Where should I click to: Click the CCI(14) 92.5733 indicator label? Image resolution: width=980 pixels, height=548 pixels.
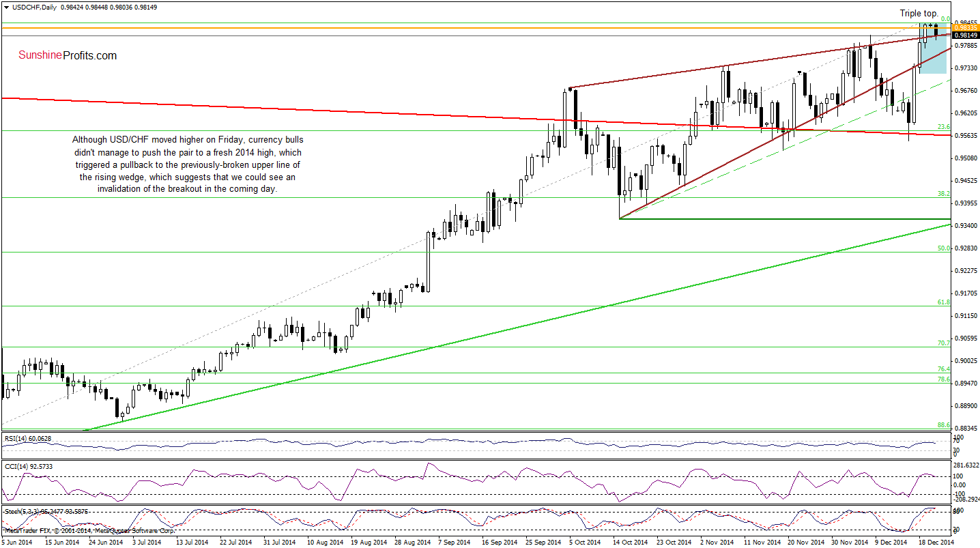point(27,466)
